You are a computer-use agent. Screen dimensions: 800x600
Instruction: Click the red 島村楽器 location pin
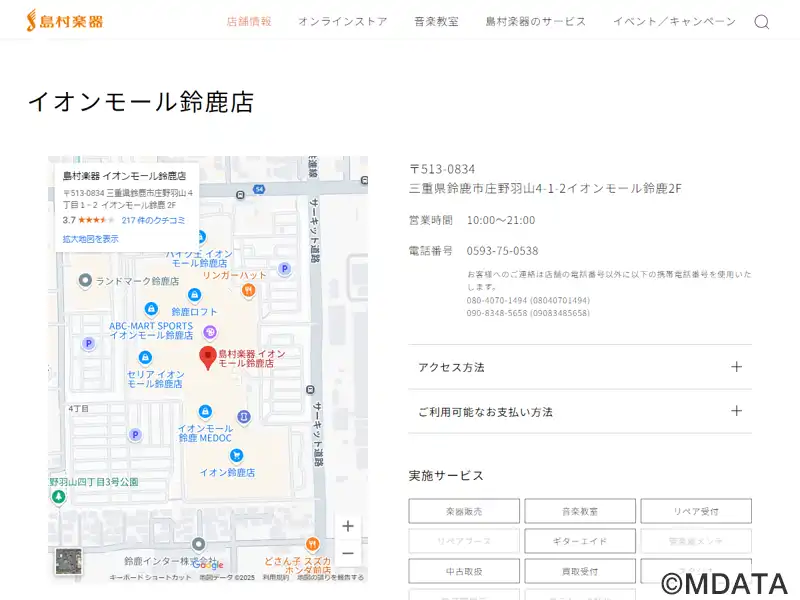(x=208, y=357)
